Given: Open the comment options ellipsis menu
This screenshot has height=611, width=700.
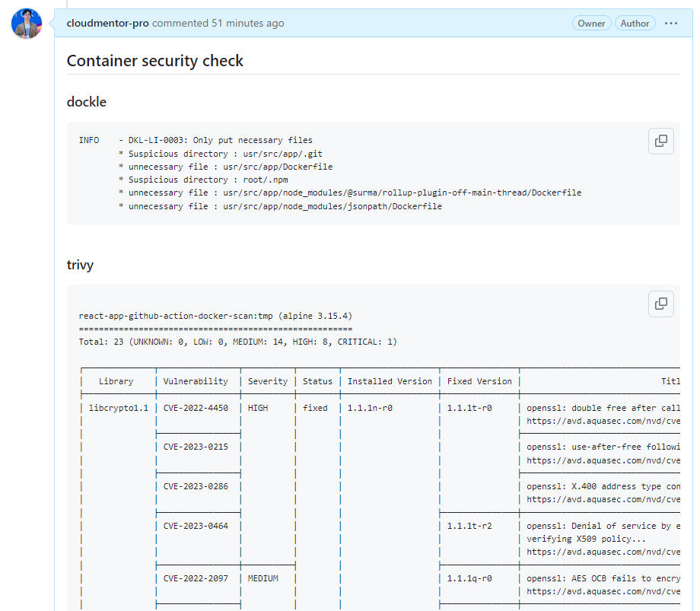Looking at the screenshot, I should pyautogui.click(x=670, y=24).
